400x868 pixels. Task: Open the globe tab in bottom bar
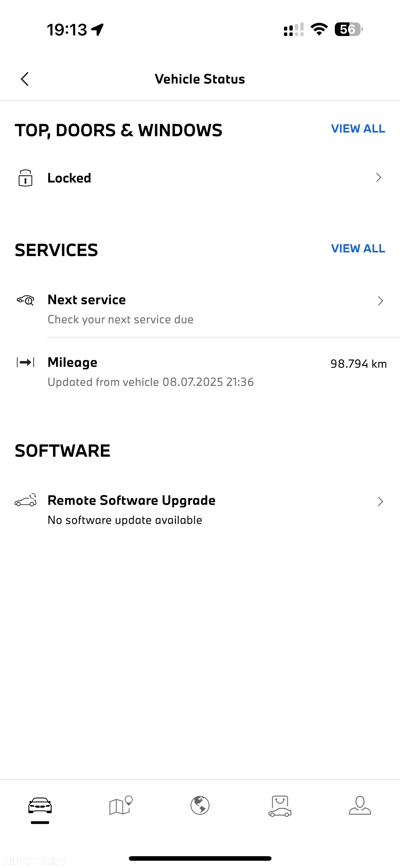[x=200, y=806]
